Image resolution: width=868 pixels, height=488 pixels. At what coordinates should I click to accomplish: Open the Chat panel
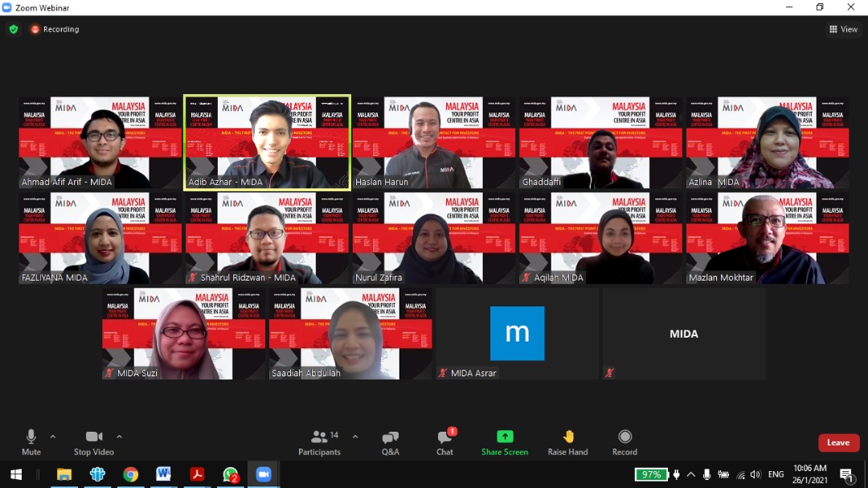pos(444,443)
